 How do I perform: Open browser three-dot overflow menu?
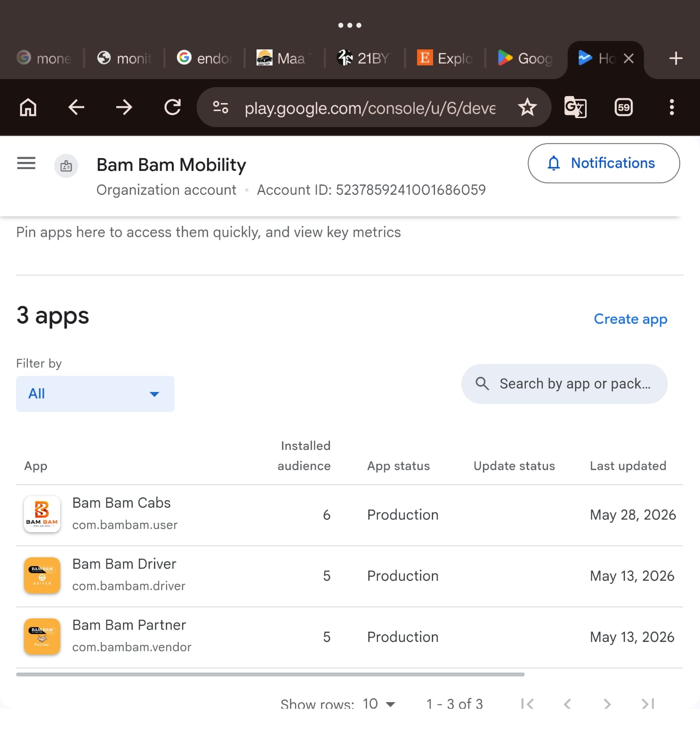672,107
